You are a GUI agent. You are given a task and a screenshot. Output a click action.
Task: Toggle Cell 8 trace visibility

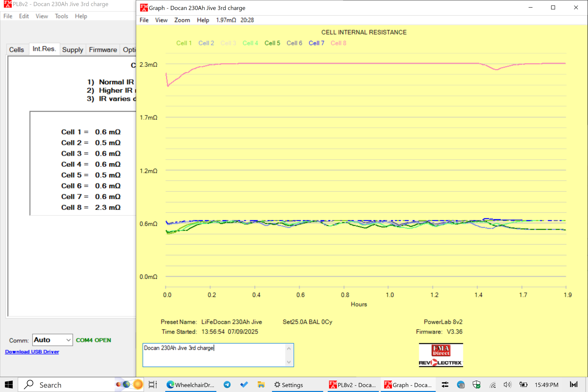[338, 43]
